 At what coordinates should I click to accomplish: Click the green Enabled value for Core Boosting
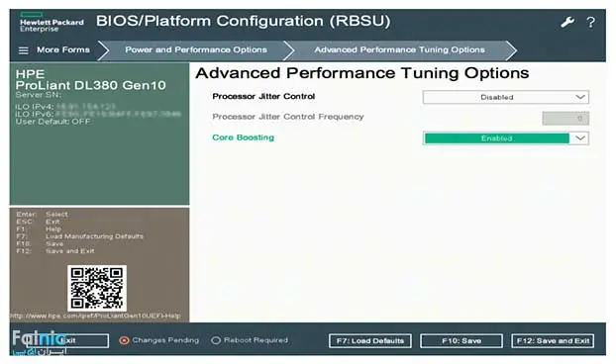[497, 138]
